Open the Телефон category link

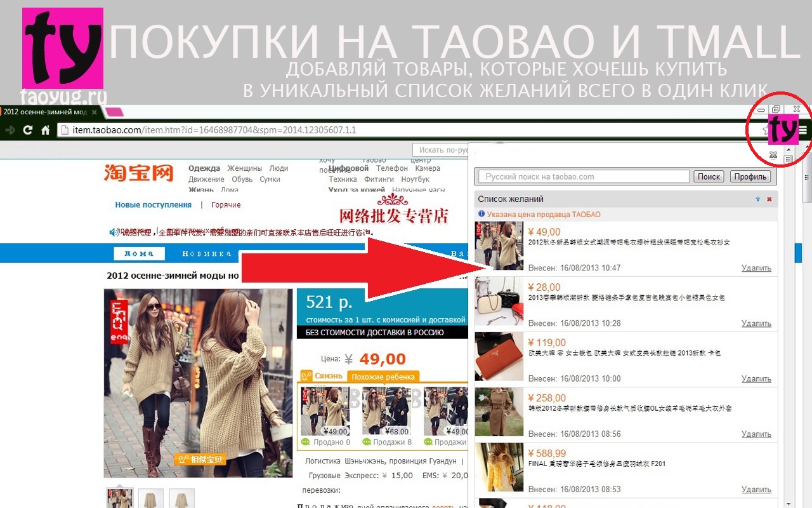click(x=392, y=168)
